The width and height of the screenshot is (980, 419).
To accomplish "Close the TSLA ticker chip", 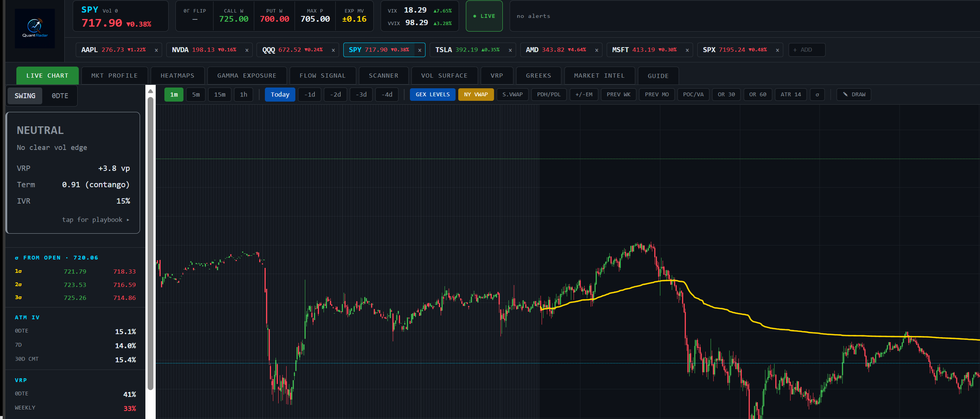I will coord(510,50).
